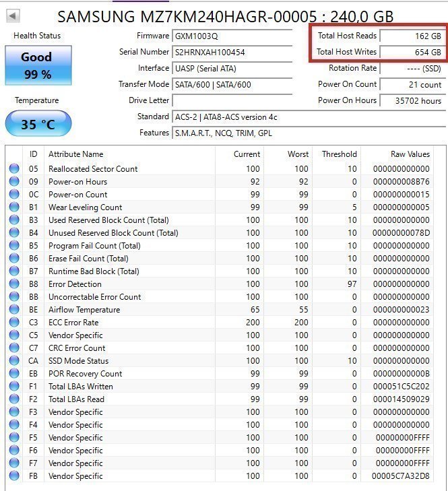Click the previous disk arrow button

pos(13,15)
